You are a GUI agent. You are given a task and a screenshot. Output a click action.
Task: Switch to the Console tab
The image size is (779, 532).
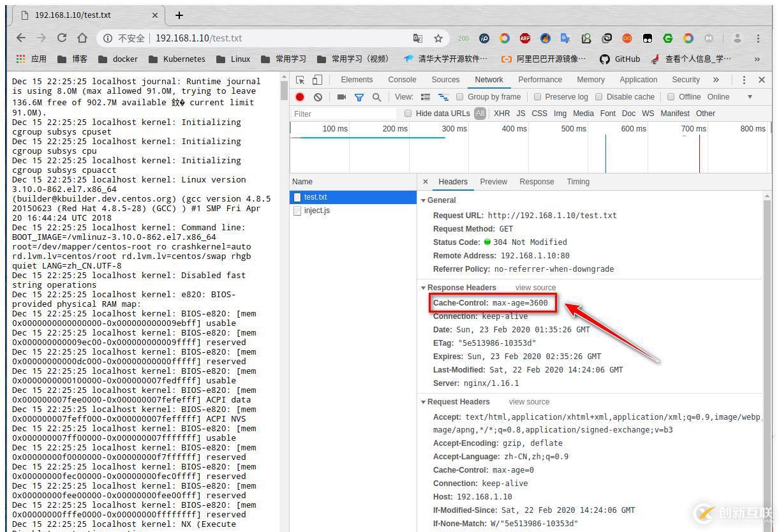[402, 80]
